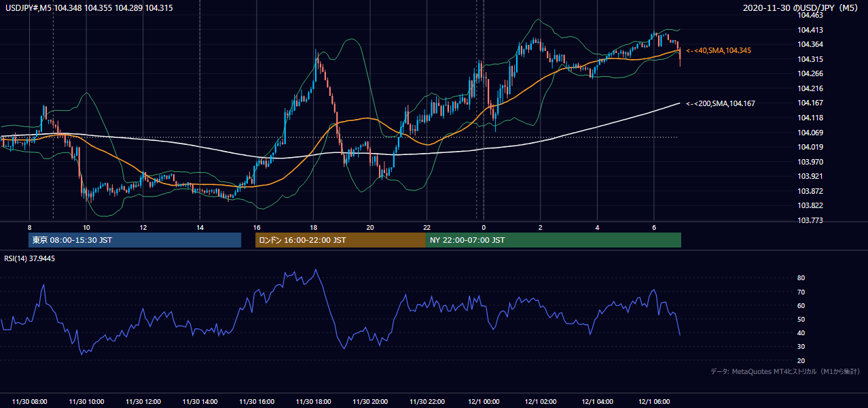Image resolution: width=868 pixels, height=408 pixels.
Task: Select the London 16:00-22:00 JST session bar
Action: click(340, 240)
